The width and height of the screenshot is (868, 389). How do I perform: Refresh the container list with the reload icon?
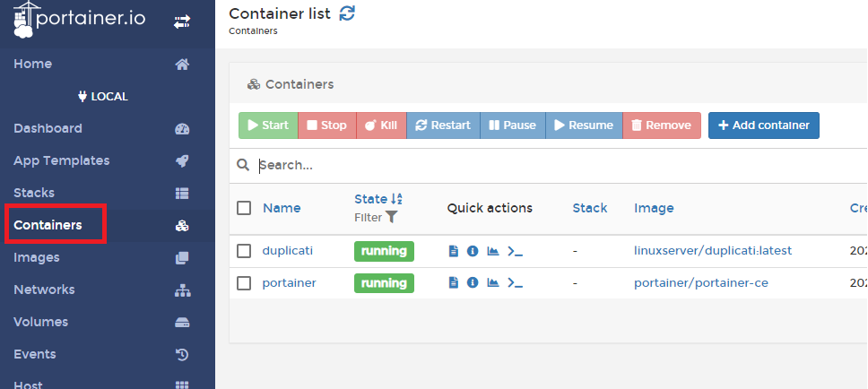tap(347, 13)
